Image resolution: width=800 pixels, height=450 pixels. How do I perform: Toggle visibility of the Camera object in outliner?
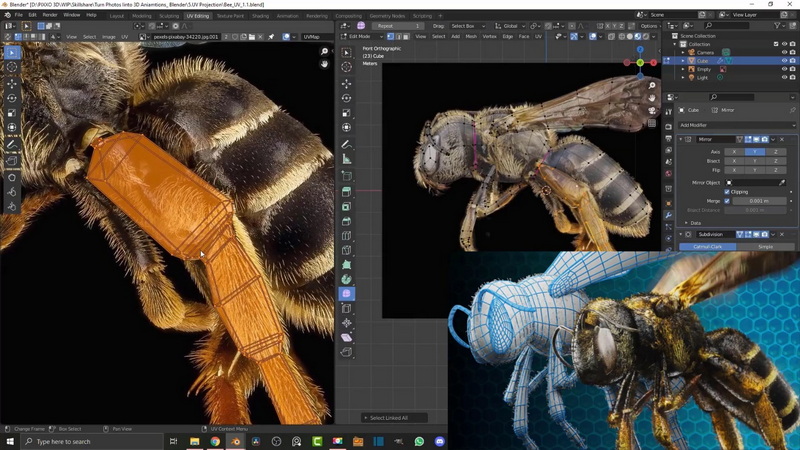pos(784,52)
